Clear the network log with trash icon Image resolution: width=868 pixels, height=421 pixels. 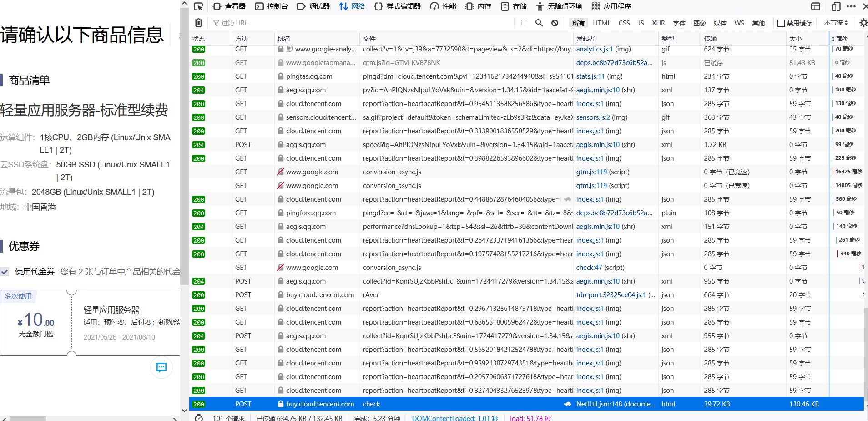198,23
